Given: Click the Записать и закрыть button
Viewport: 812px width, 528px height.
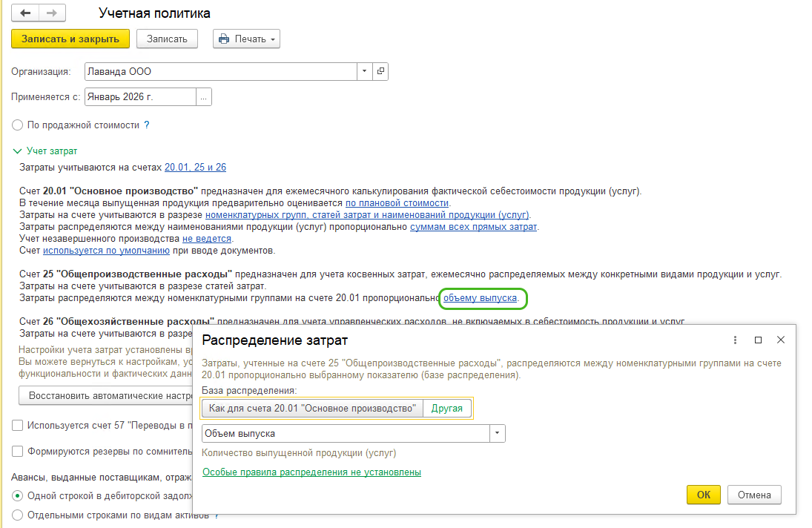Looking at the screenshot, I should coord(70,39).
